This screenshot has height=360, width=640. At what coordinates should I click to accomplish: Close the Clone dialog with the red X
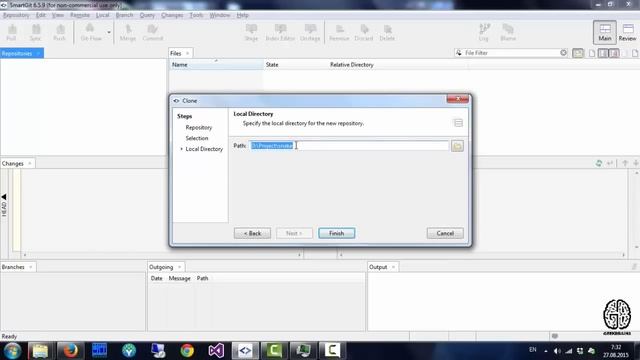tap(458, 99)
